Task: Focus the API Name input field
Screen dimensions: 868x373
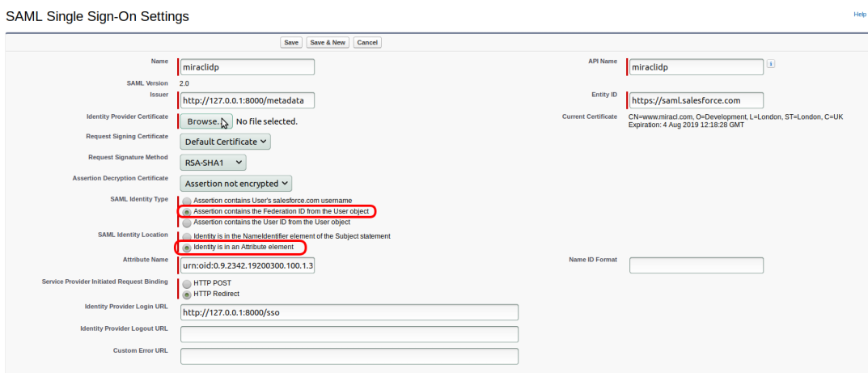Action: pos(697,67)
